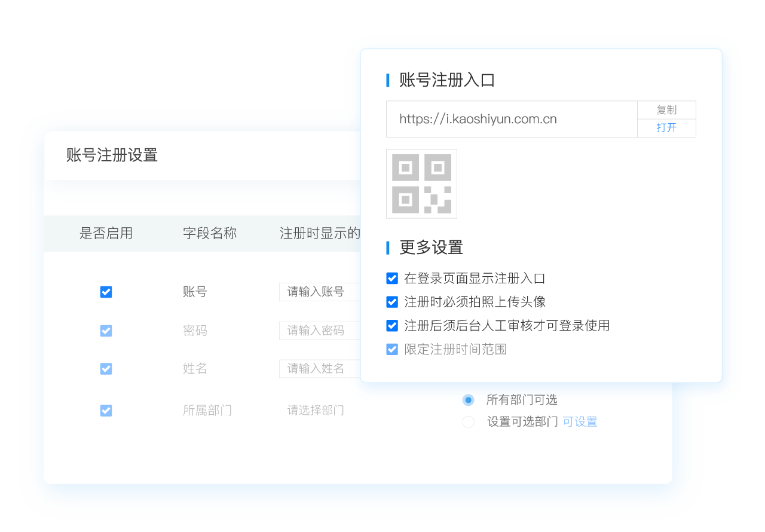Click the 可设置 link
765x532 pixels.
580,422
